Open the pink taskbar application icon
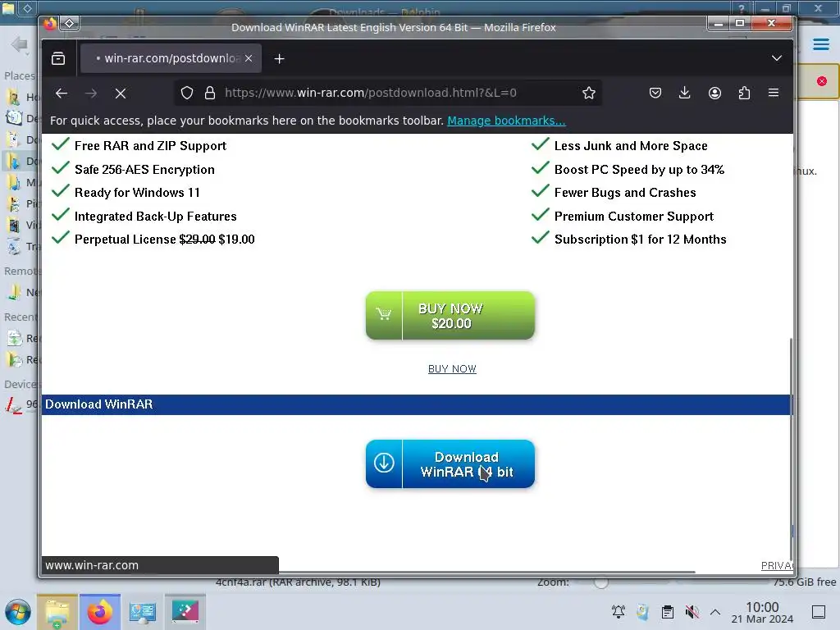The image size is (840, 630). pyautogui.click(x=185, y=612)
